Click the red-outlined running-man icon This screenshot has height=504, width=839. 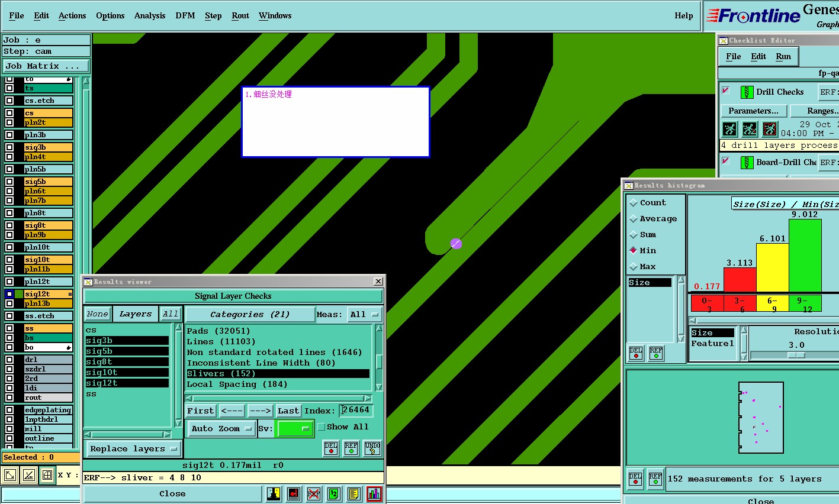coord(770,129)
